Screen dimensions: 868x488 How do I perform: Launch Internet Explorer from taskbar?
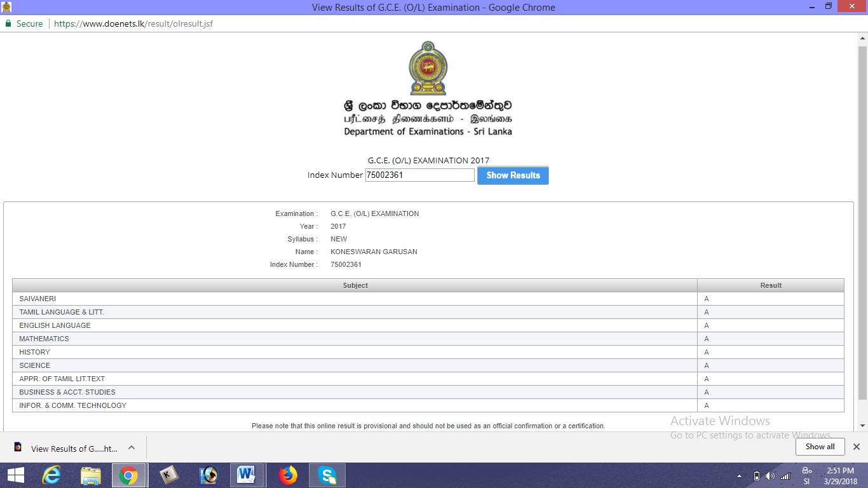pos(53,475)
